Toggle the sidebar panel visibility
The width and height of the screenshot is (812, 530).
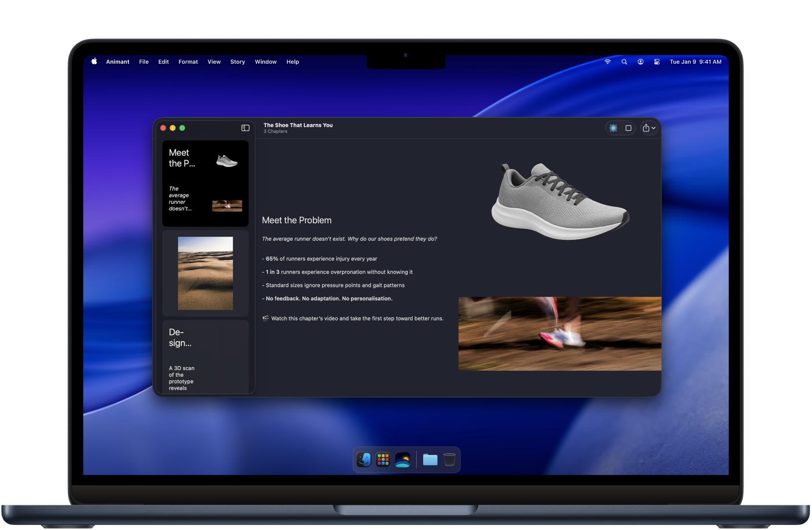click(245, 128)
